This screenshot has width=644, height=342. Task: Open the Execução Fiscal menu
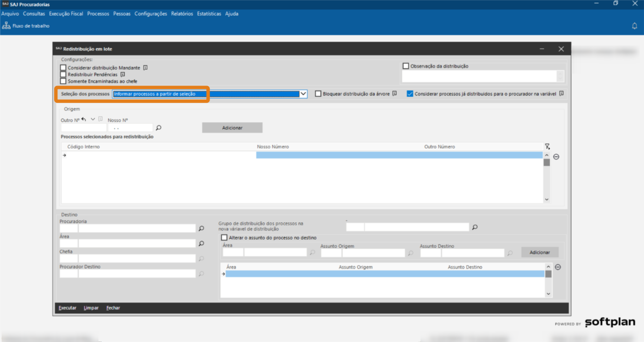click(66, 14)
